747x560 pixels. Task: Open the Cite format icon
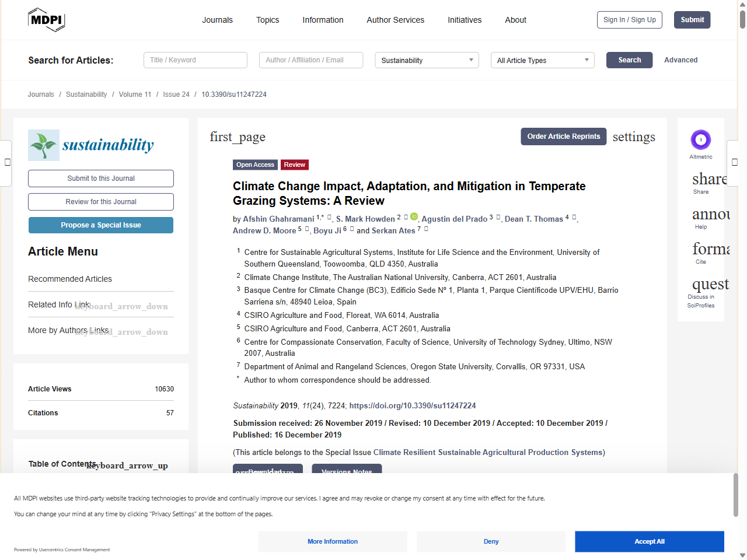[x=711, y=249]
